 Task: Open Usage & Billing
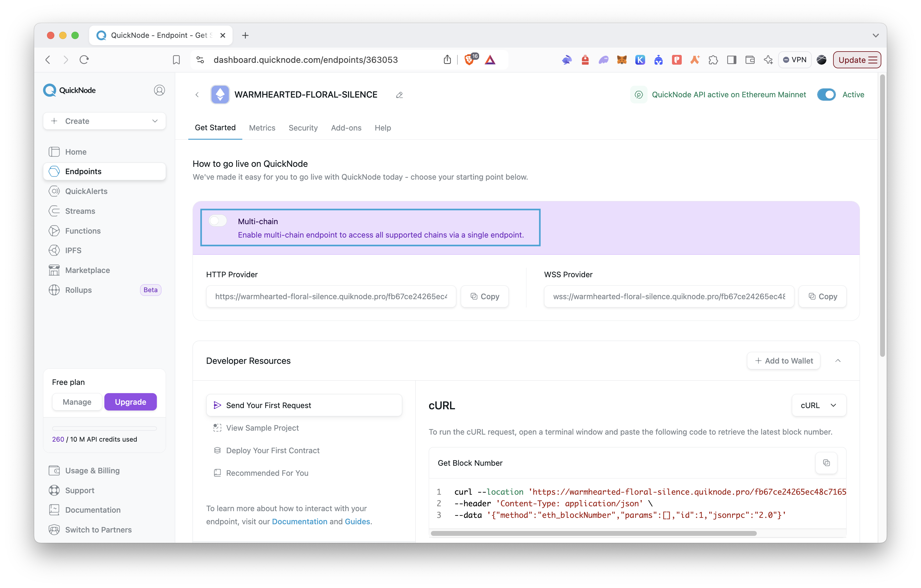(104, 471)
